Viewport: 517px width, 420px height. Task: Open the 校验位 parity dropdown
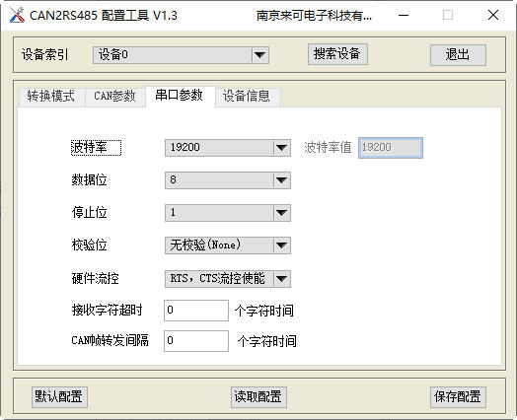click(228, 245)
